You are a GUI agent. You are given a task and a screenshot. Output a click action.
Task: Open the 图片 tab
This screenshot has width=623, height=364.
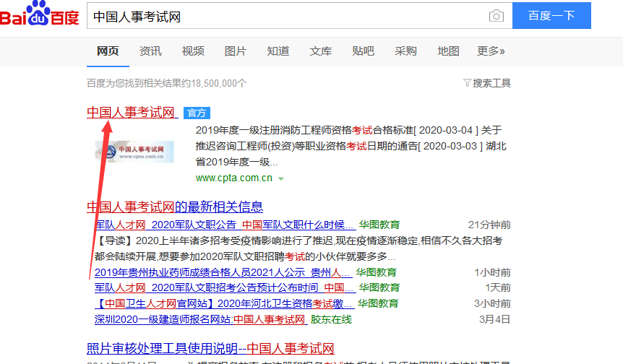coord(235,51)
